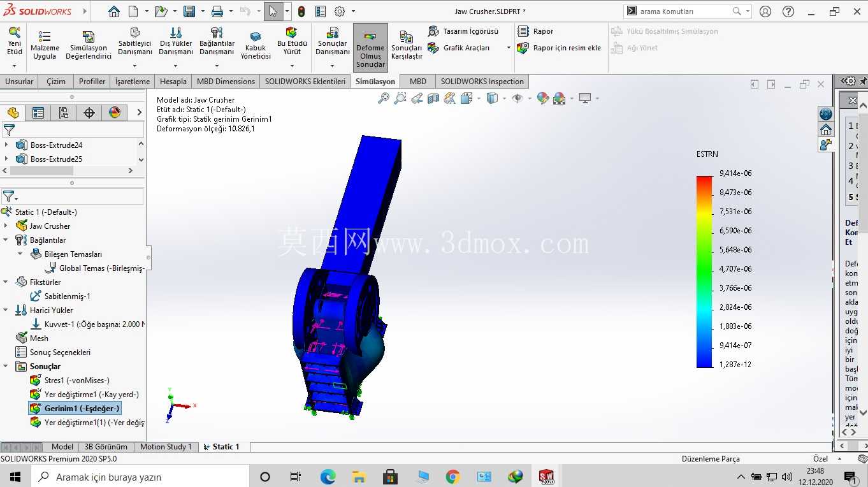Switch to the Çizim tab

[56, 82]
